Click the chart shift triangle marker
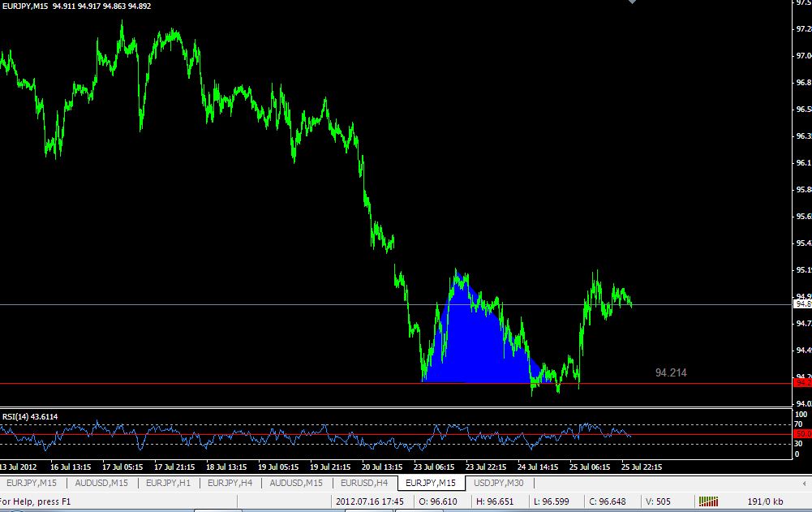Image resolution: width=812 pixels, height=512 pixels. click(x=632, y=2)
